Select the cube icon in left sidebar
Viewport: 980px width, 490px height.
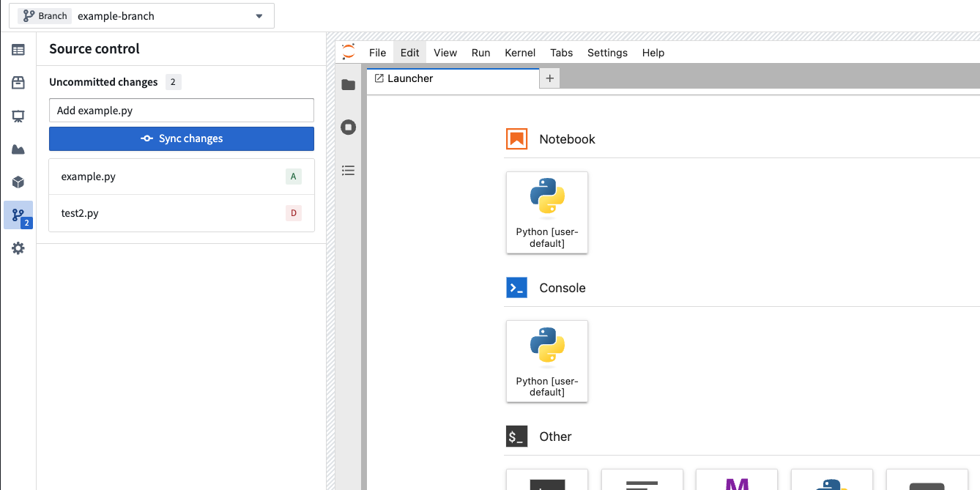(18, 182)
